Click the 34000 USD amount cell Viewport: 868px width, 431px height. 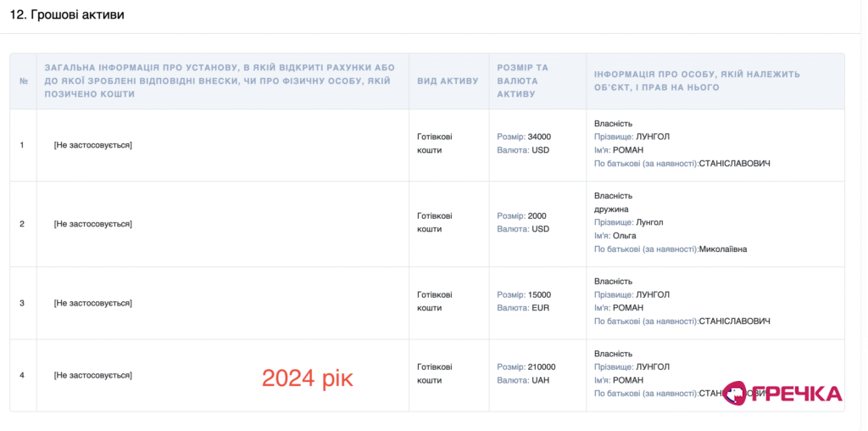524,143
